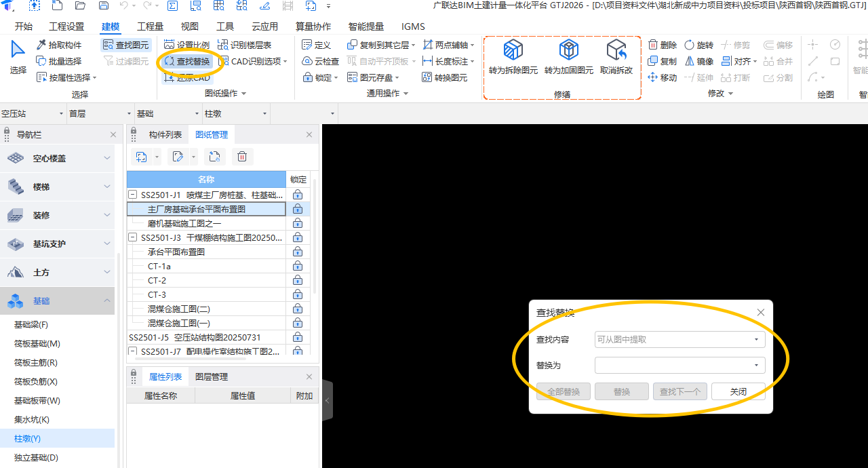
Task: Click 定义 define tool
Action: pyautogui.click(x=316, y=45)
